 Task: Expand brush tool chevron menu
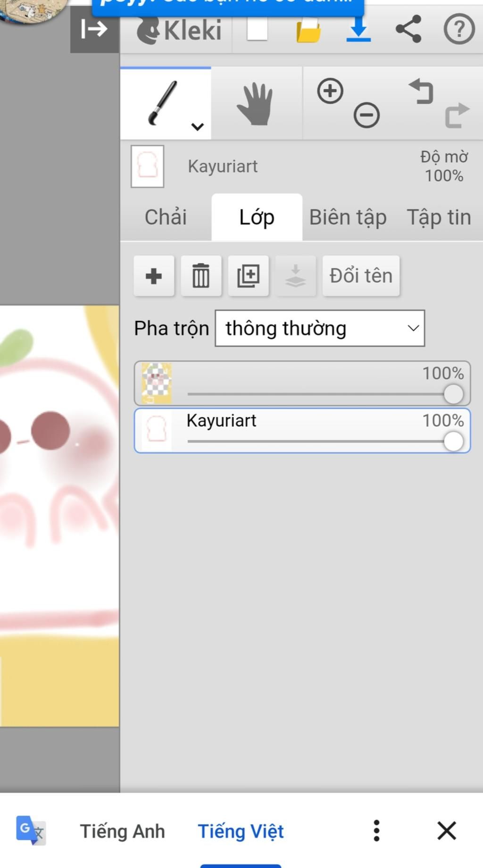pos(197,126)
